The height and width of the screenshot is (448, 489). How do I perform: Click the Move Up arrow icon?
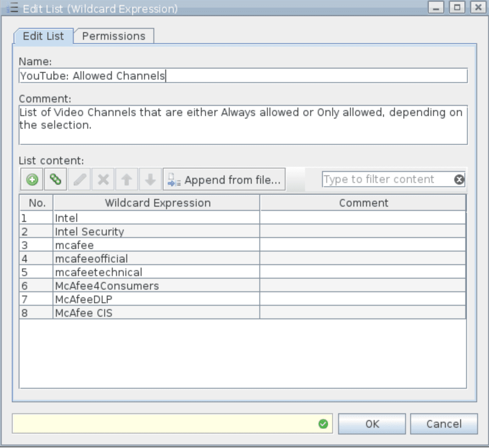coord(127,180)
